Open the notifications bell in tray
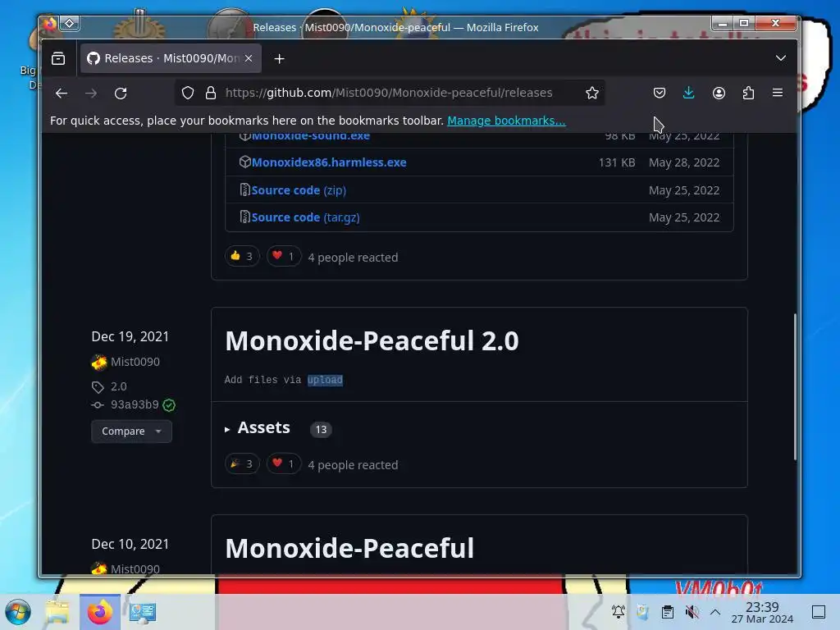The width and height of the screenshot is (840, 630). (x=619, y=611)
